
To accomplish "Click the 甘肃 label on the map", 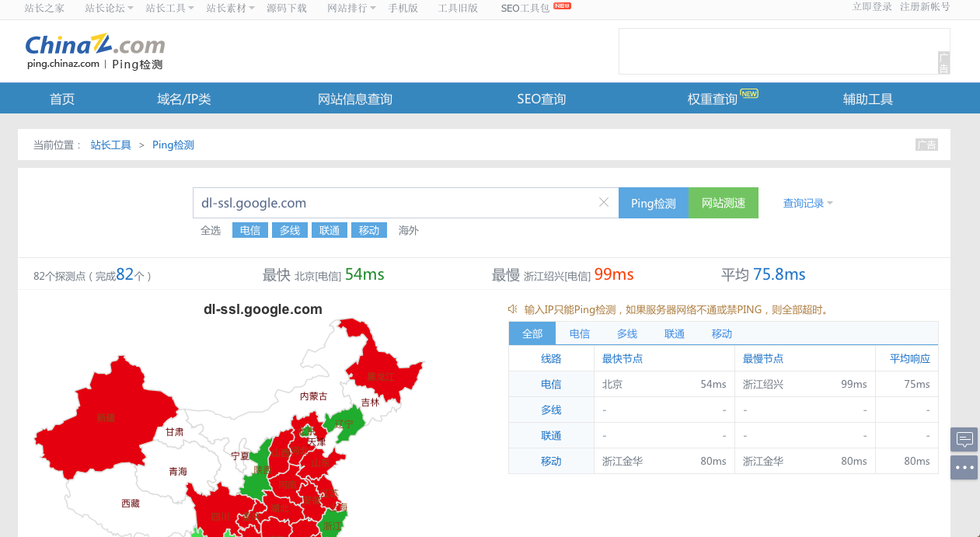I will pos(174,431).
